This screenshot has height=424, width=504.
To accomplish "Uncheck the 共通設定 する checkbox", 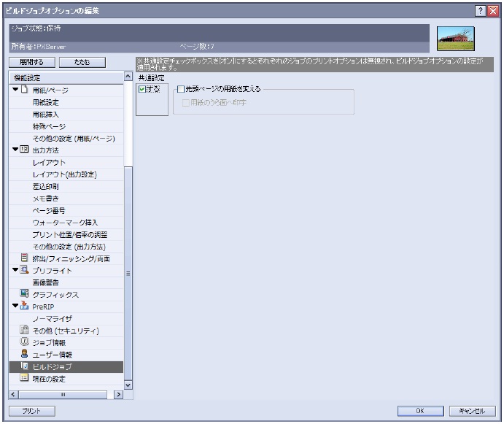I will coord(142,89).
